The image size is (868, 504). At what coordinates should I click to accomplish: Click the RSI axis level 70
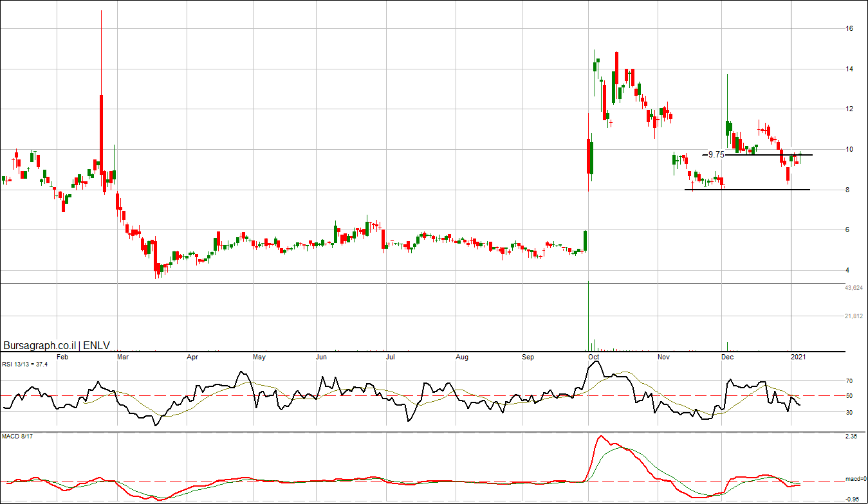coord(849,381)
